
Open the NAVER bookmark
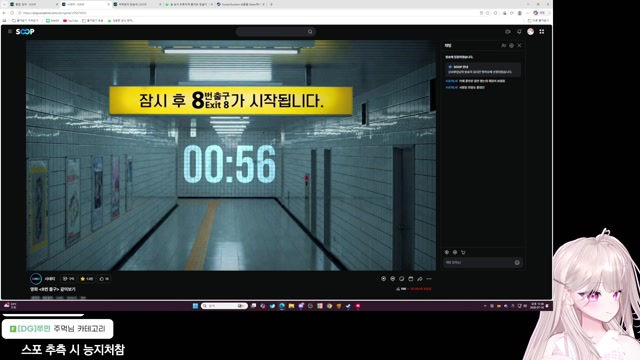coord(53,20)
